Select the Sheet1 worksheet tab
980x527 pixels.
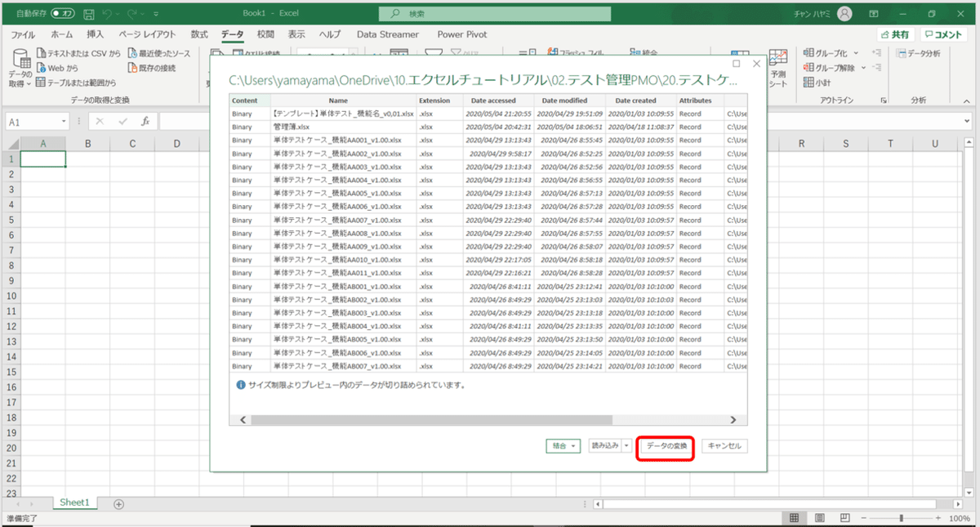(x=74, y=503)
